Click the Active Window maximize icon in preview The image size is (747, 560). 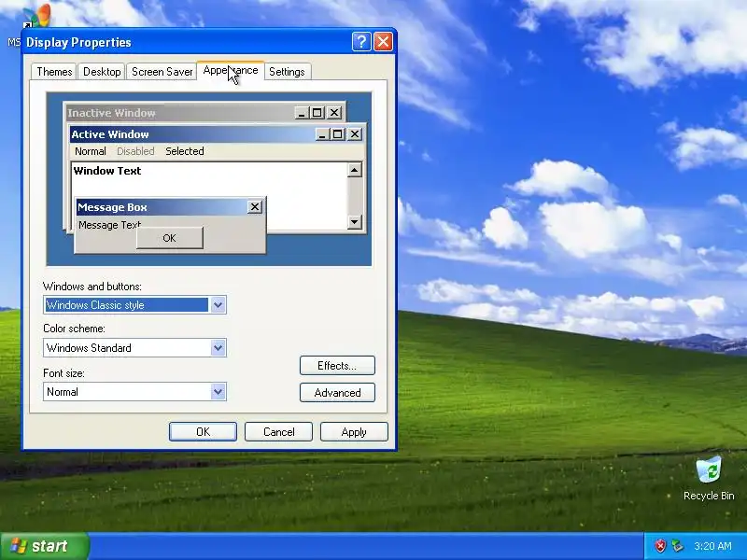coord(337,134)
